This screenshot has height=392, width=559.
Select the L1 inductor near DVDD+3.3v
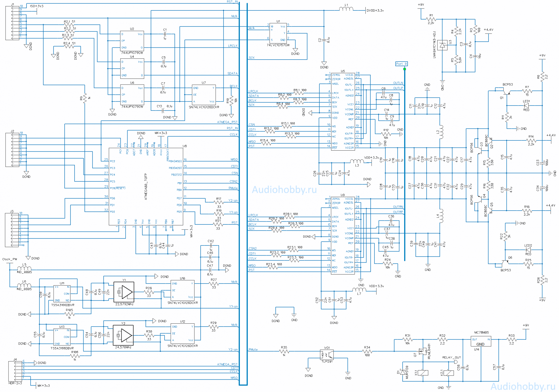(x=346, y=9)
